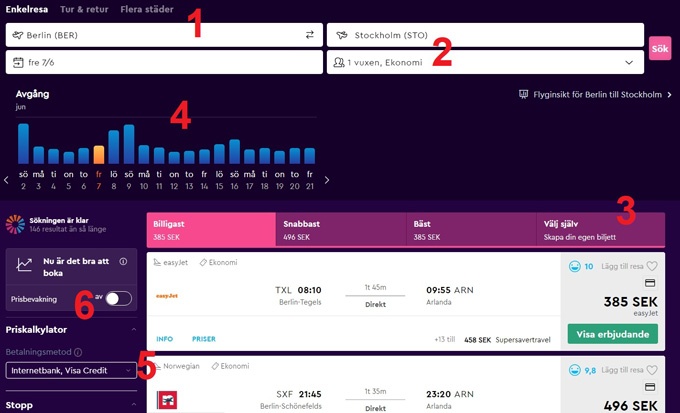The width and height of the screenshot is (680, 413).
Task: Click the swap origin and destination arrows icon
Action: (310, 35)
